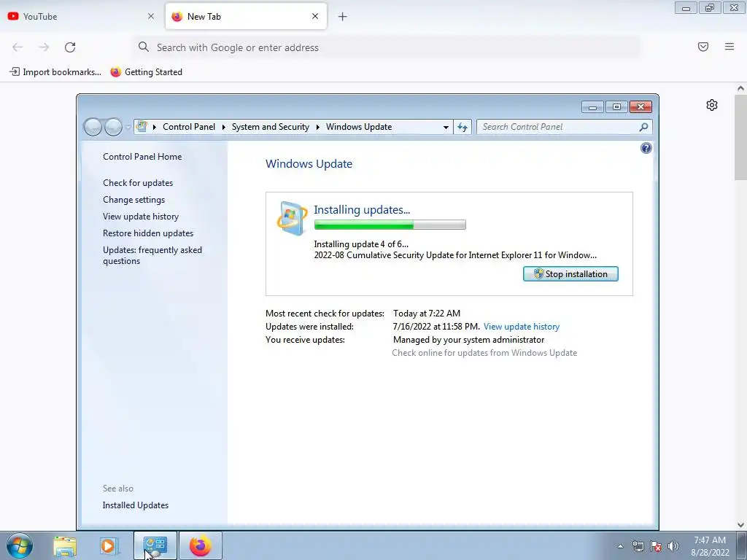The width and height of the screenshot is (747, 560).
Task: Click the volume speaker tray icon
Action: 673,546
